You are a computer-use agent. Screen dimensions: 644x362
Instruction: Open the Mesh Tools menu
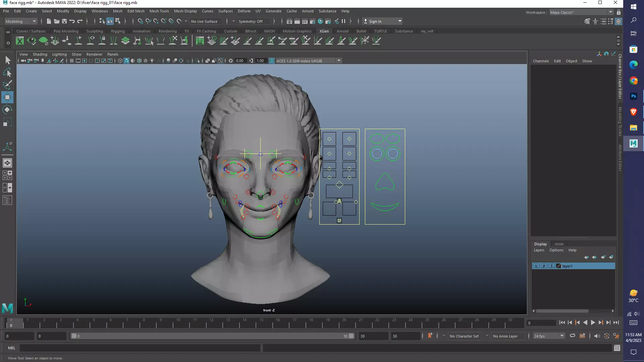click(x=159, y=11)
